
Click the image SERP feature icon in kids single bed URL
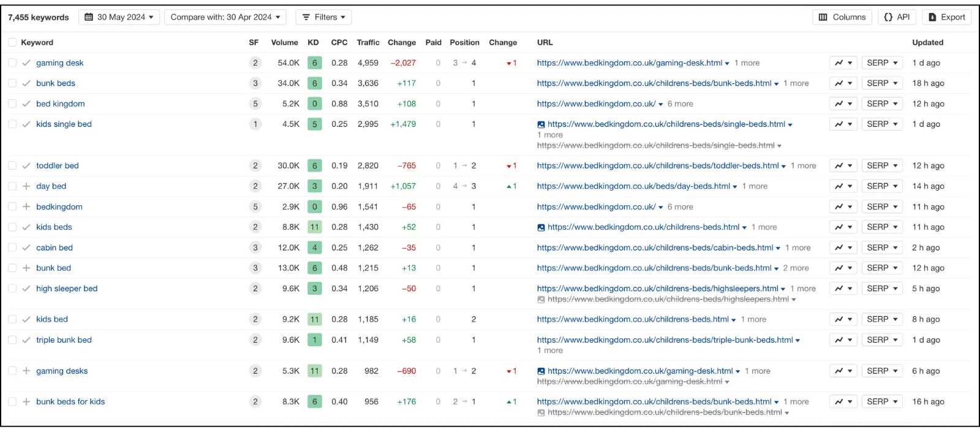pyautogui.click(x=541, y=124)
